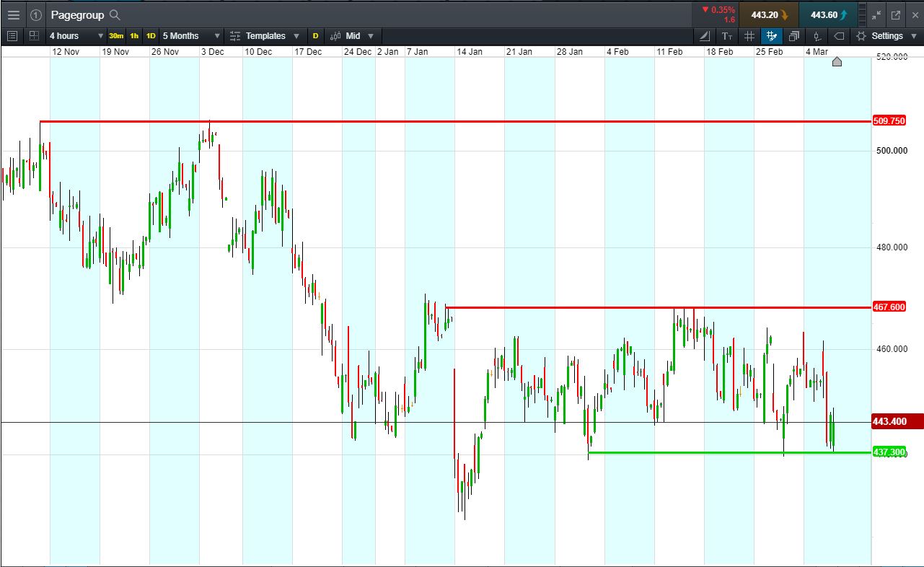
Task: Click the candlestick chart type icon
Action: [x=335, y=35]
